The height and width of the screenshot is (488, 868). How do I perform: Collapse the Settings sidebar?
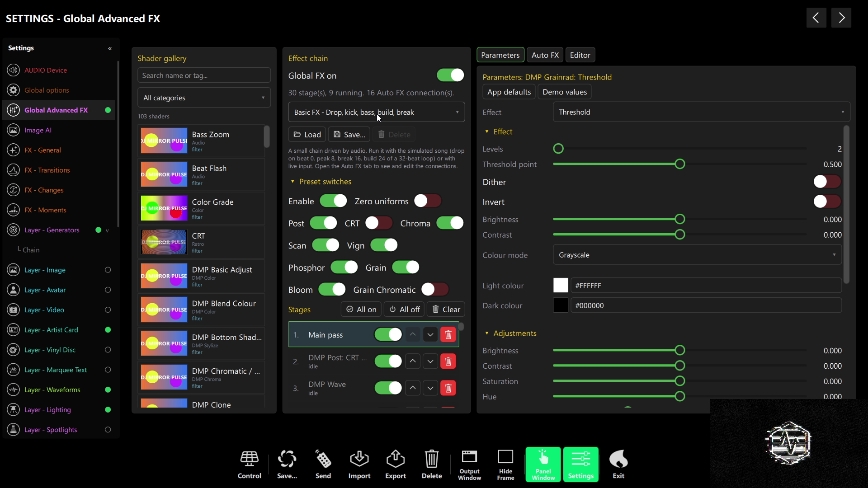tap(110, 48)
